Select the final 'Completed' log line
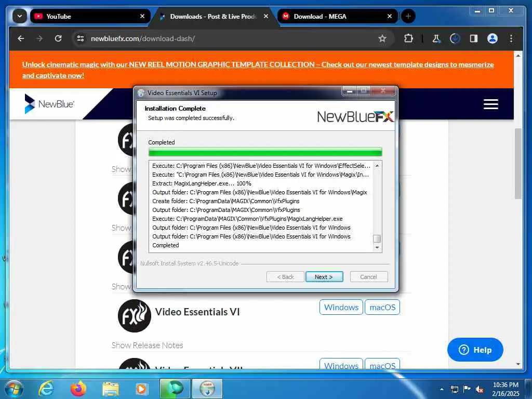 pyautogui.click(x=166, y=245)
